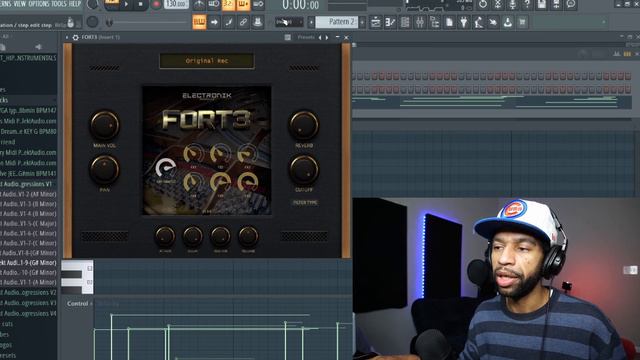This screenshot has height=360, width=640.
Task: Open the Piano roll view icon
Action: pyautogui.click(x=390, y=22)
